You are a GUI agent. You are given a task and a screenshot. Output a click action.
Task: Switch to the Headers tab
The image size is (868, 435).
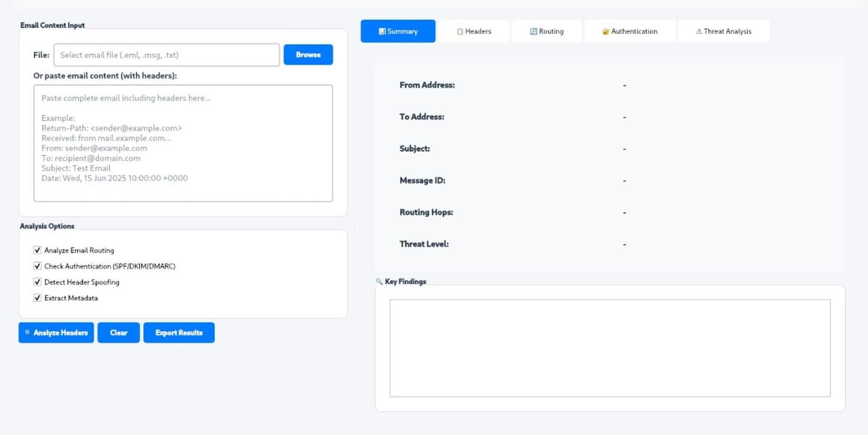tap(474, 32)
